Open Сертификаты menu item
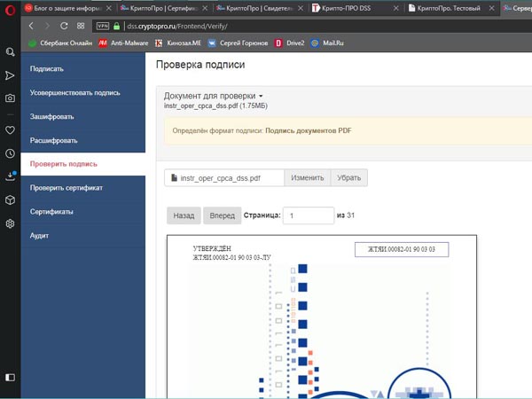Viewport: 532px width, 399px height. 83,212
